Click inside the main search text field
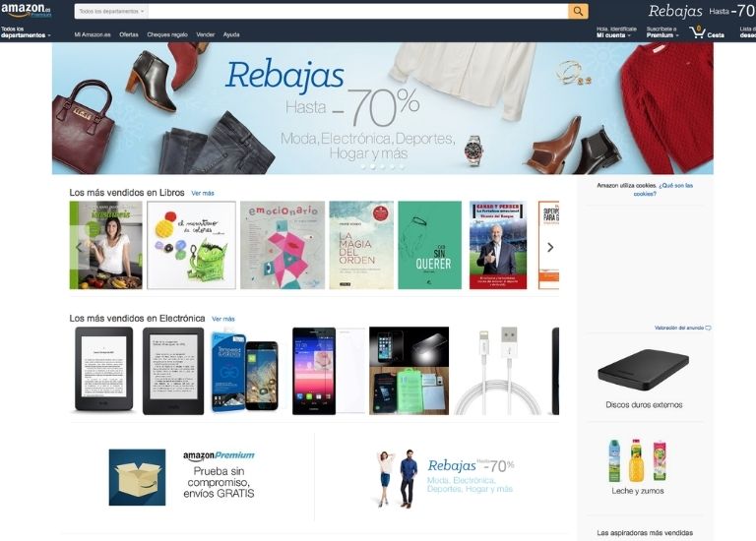This screenshot has width=756, height=541. pyautogui.click(x=357, y=11)
